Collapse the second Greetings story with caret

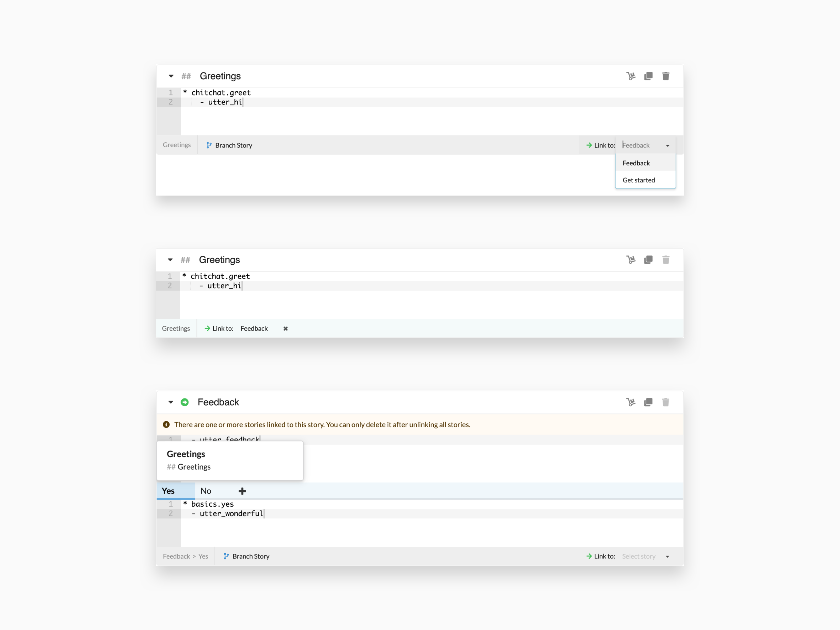[x=170, y=260]
